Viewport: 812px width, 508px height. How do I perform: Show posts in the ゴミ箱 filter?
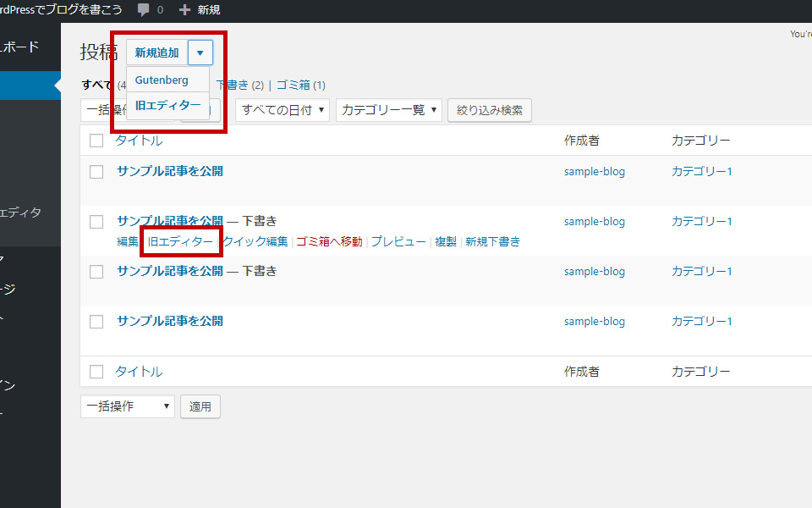click(294, 85)
